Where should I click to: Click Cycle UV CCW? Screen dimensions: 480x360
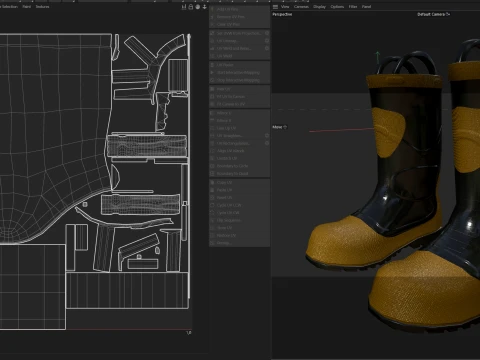pyautogui.click(x=239, y=205)
